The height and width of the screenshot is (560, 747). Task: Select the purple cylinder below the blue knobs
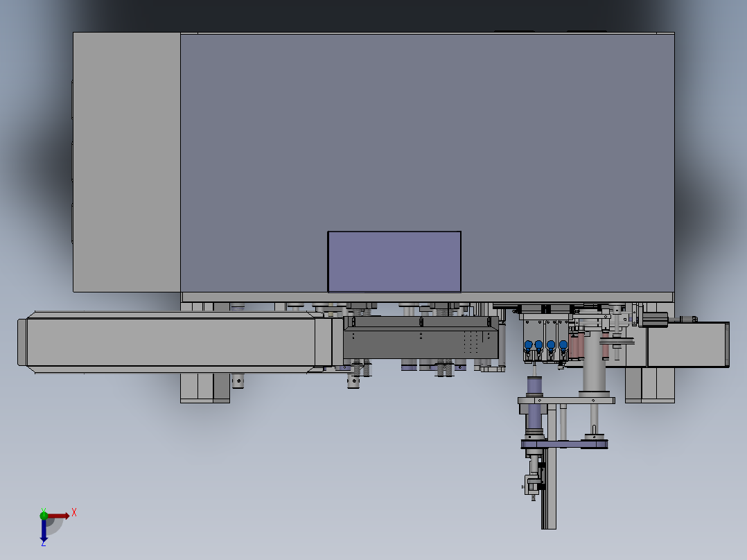pyautogui.click(x=534, y=385)
